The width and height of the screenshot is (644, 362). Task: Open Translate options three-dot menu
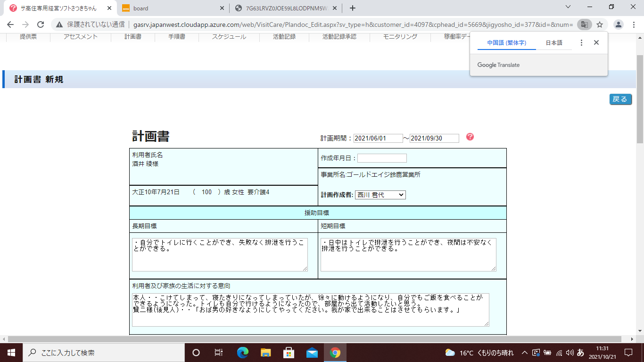[581, 43]
